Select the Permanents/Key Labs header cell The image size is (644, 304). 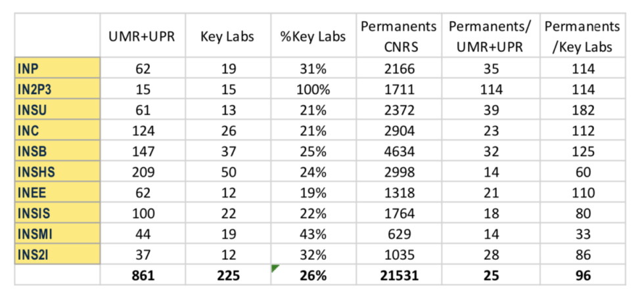tap(582, 36)
